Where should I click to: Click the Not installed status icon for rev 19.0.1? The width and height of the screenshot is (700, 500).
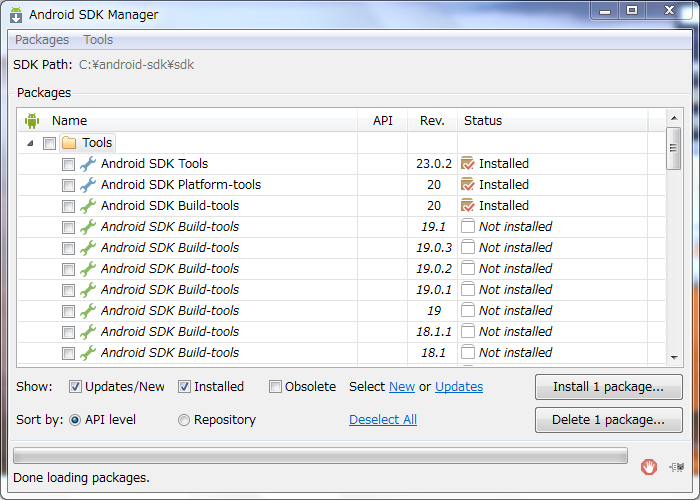467,289
